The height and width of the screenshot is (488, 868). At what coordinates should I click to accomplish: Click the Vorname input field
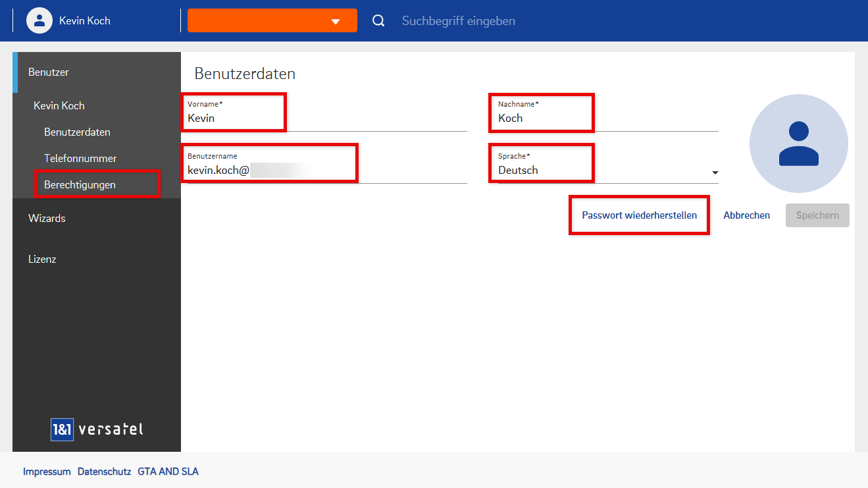pyautogui.click(x=326, y=119)
